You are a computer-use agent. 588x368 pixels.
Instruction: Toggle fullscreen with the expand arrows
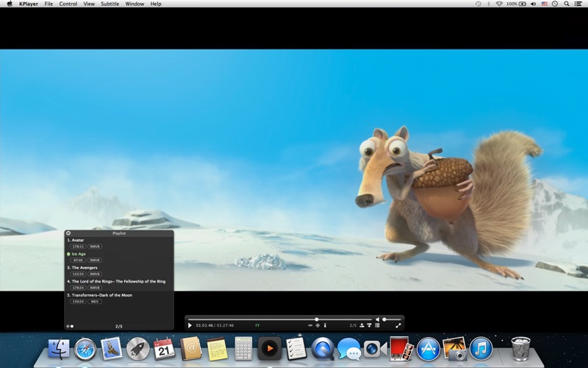click(398, 325)
